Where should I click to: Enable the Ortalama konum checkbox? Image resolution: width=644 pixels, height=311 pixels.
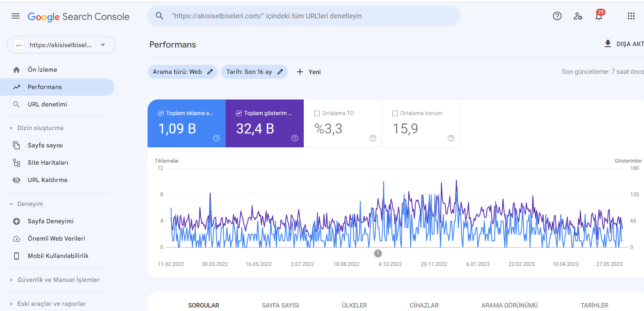(x=395, y=113)
